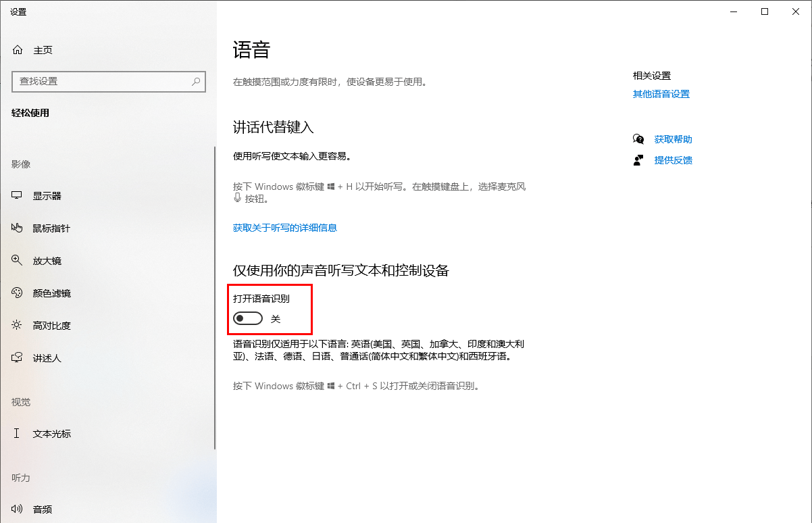This screenshot has width=812, height=523.
Task: Click the help chat icon beside 获取帮助
Action: (x=638, y=139)
